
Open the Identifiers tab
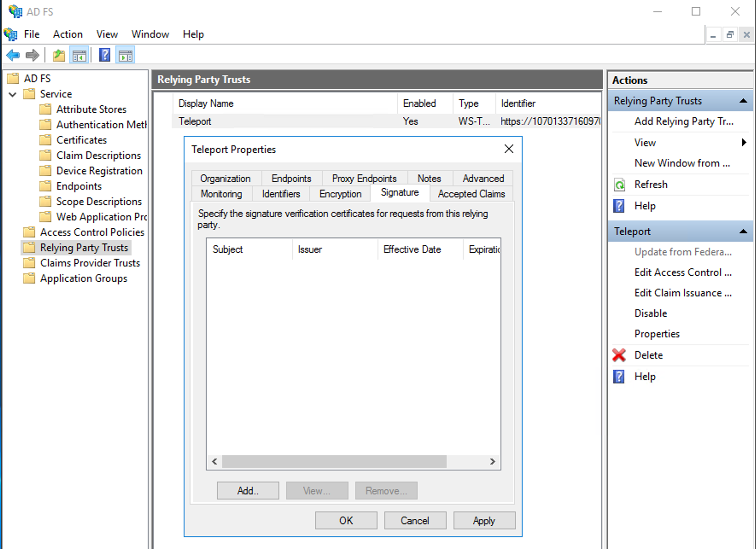coord(281,194)
